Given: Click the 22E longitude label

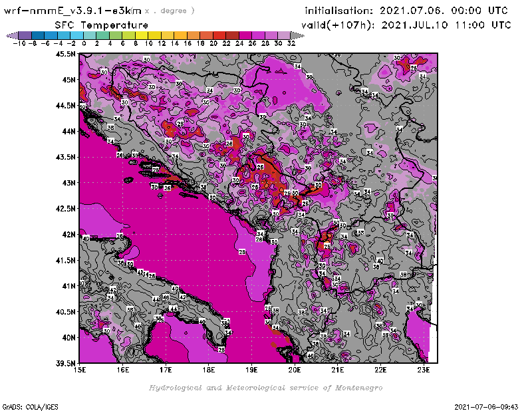Looking at the screenshot, I should (380, 370).
